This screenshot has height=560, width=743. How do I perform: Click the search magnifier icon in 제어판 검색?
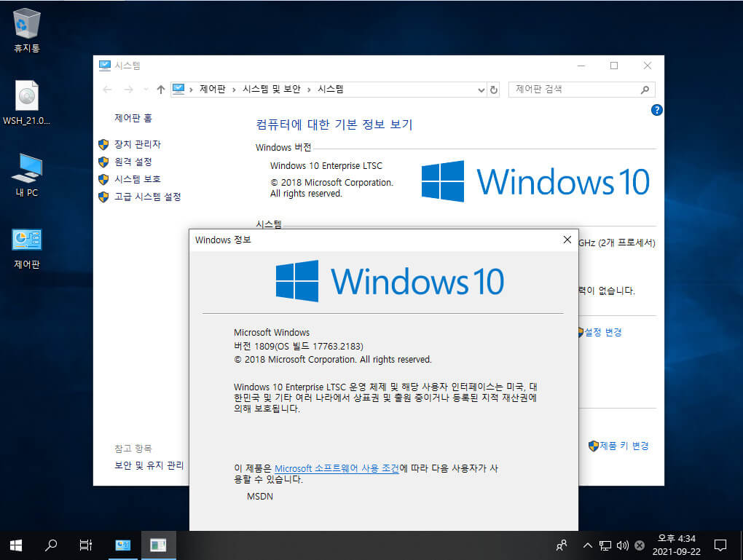645,90
